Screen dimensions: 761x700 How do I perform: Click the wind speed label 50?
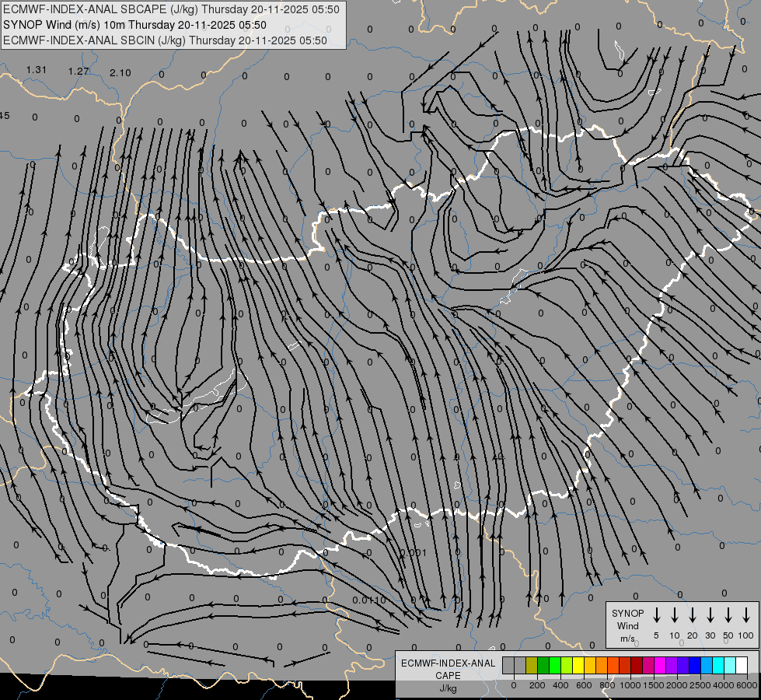click(x=728, y=635)
